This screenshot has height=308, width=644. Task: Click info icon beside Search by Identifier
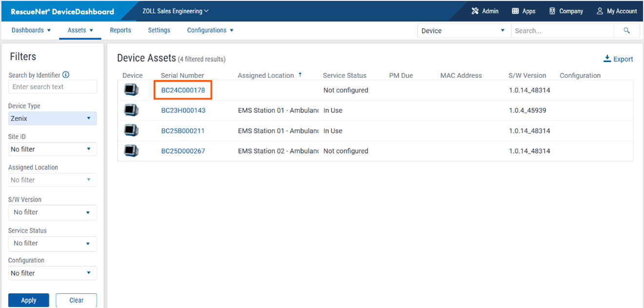coord(66,75)
